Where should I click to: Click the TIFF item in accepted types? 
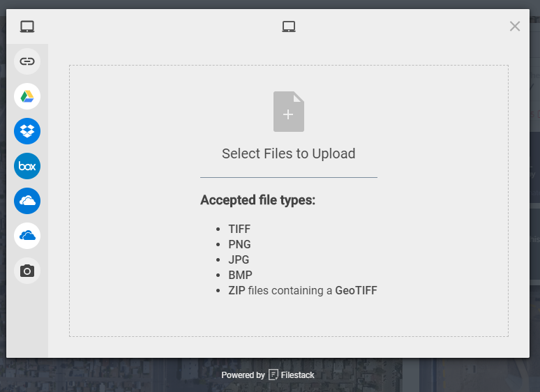(x=239, y=229)
